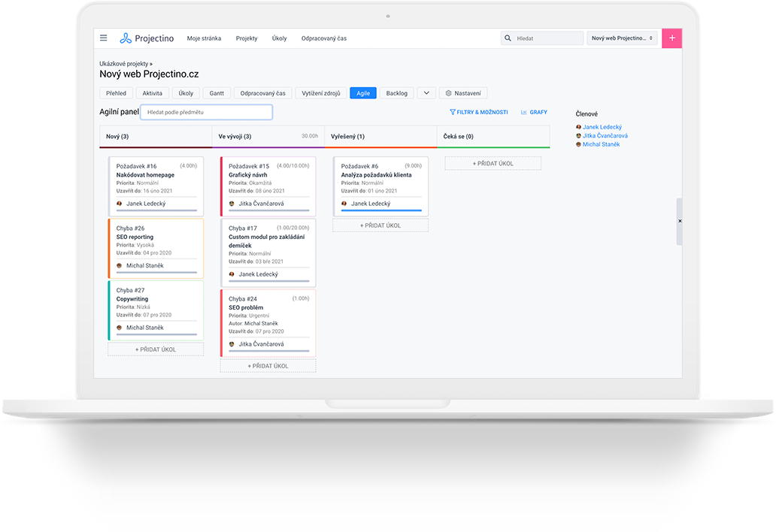The width and height of the screenshot is (776, 532).
Task: Open Projekty menu
Action: (x=247, y=38)
